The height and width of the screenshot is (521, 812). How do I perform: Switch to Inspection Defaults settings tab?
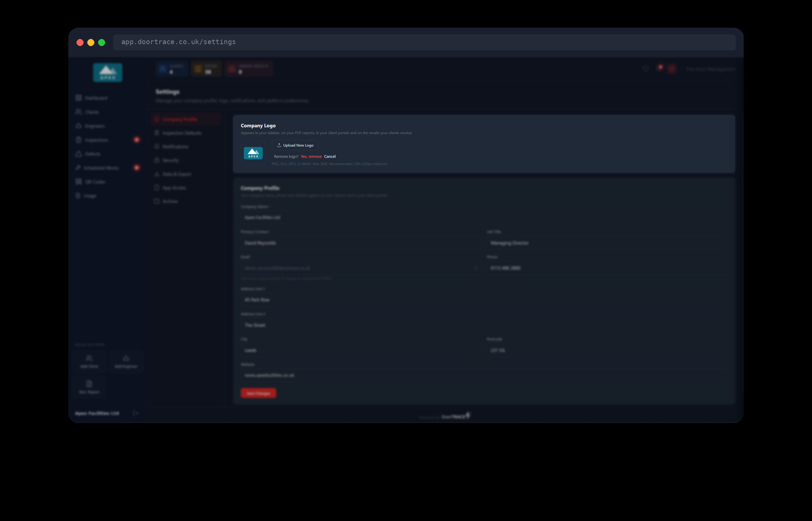186,133
